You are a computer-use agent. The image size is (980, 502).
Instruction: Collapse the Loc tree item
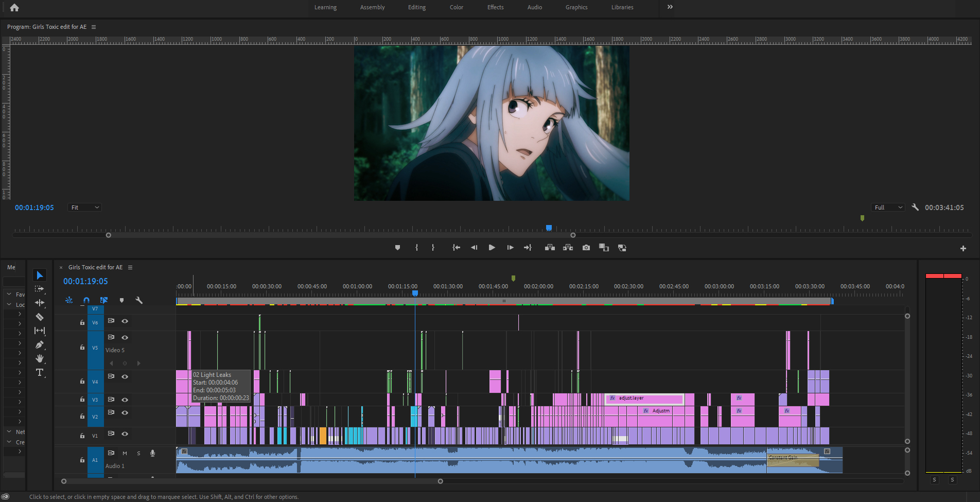[x=9, y=304]
